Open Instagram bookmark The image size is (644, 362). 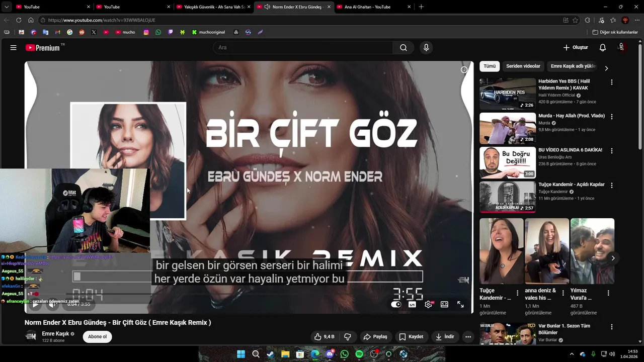[146, 32]
